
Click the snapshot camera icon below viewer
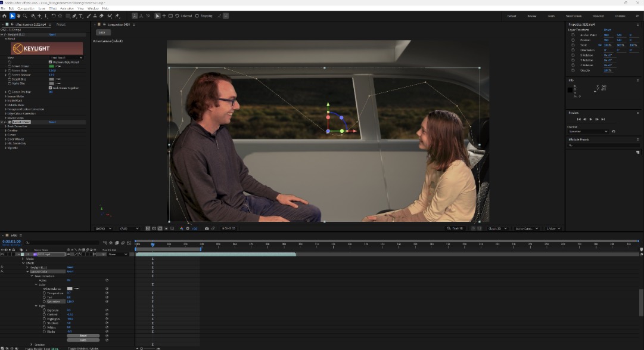pyautogui.click(x=207, y=229)
